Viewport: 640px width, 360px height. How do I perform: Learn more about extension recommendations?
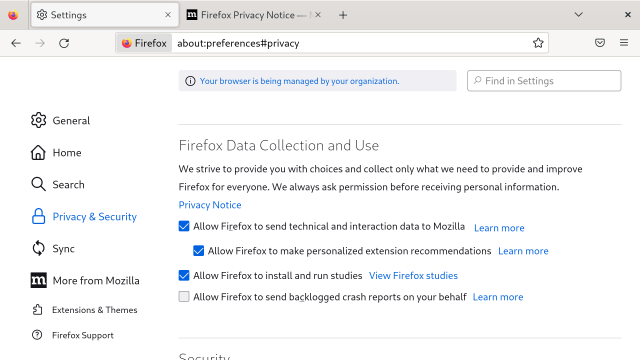(x=523, y=251)
